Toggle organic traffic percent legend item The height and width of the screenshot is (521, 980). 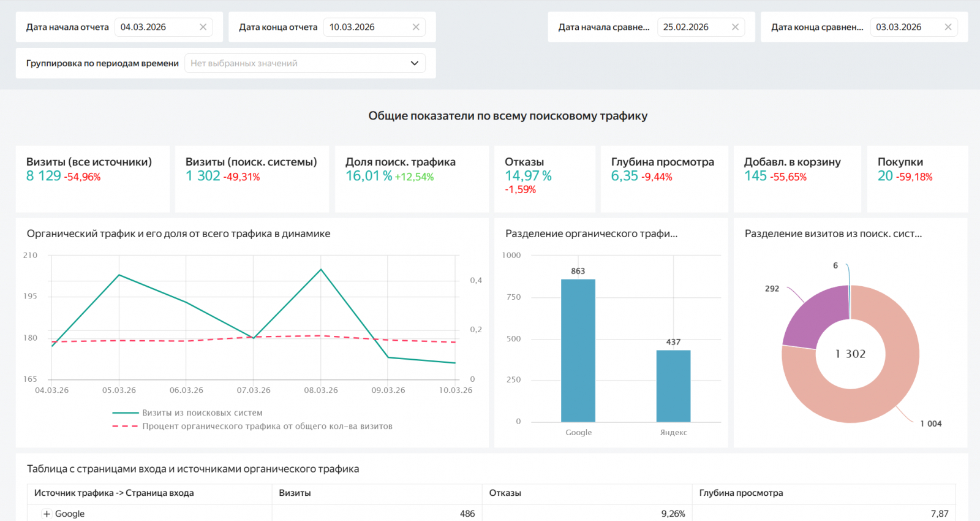267,426
